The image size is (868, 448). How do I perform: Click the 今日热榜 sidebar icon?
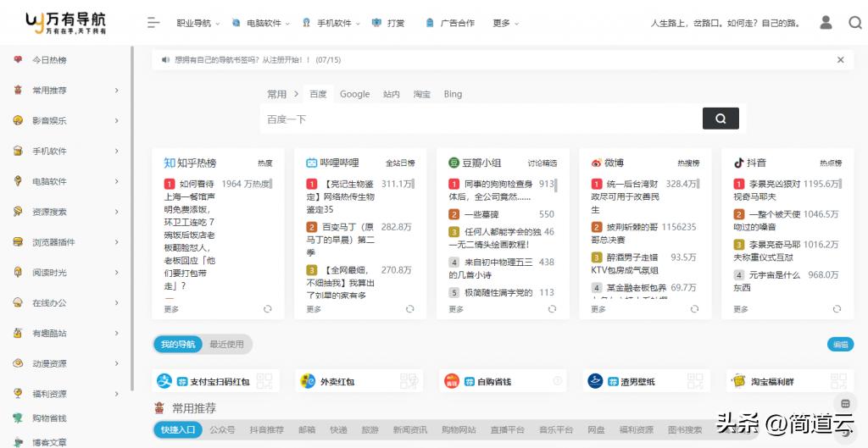(19, 60)
